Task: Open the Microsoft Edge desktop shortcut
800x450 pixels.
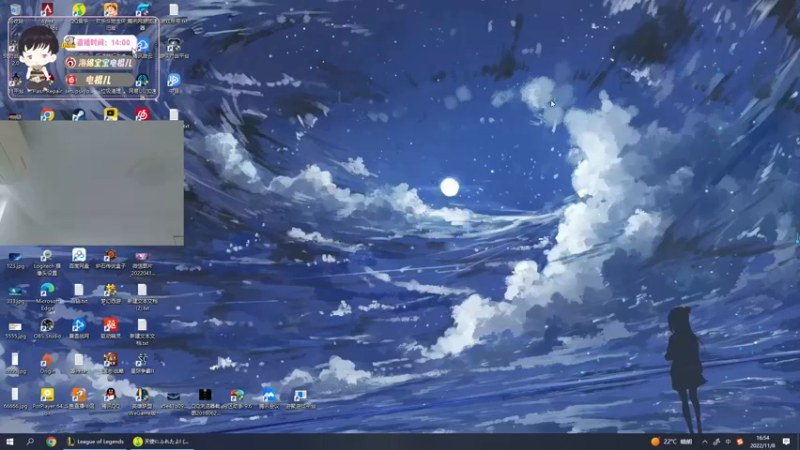Action: [47, 297]
